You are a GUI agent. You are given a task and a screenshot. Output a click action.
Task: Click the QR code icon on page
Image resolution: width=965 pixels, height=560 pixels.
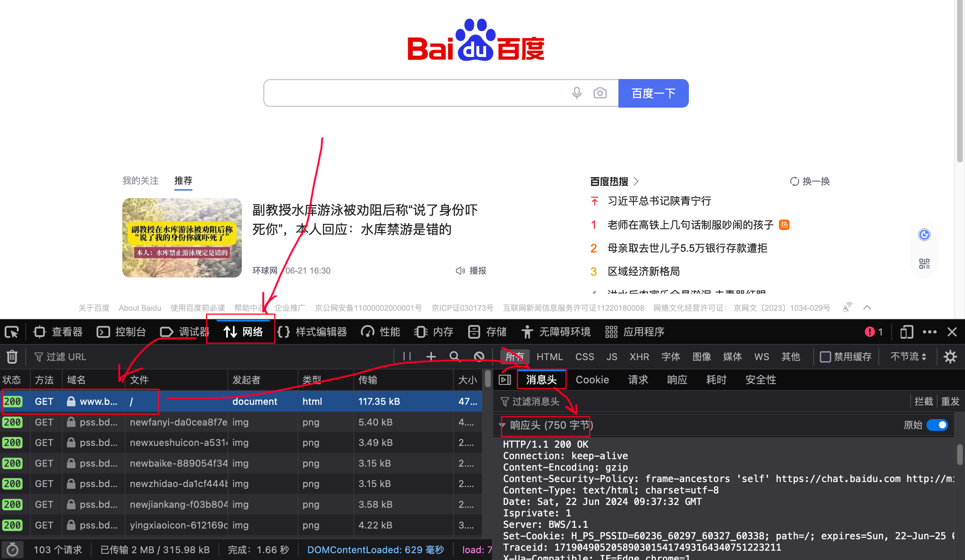tap(924, 263)
